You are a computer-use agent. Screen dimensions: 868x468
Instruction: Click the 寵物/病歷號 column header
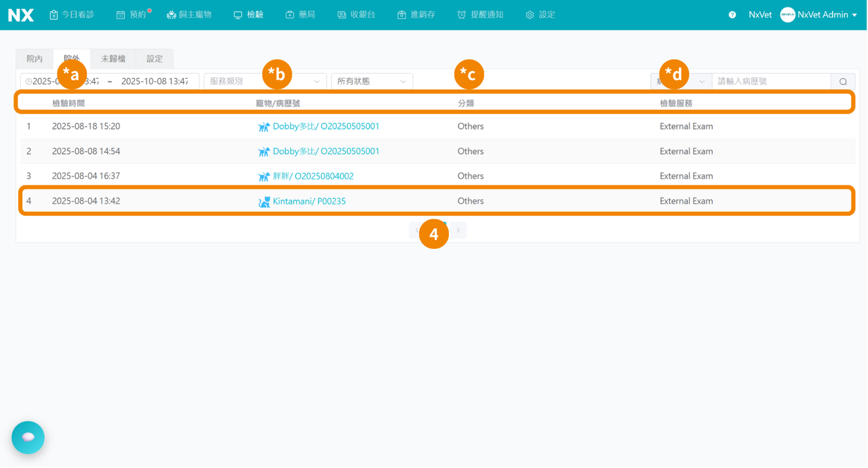pyautogui.click(x=278, y=104)
